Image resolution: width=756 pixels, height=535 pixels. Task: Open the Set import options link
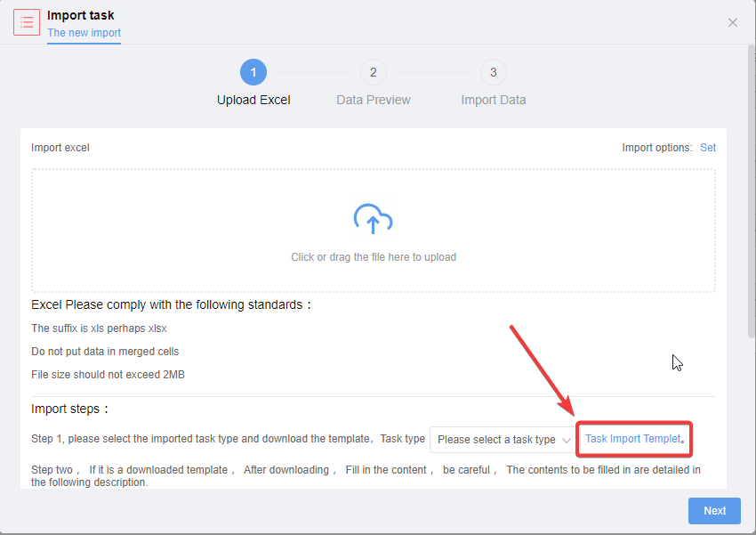click(x=708, y=148)
